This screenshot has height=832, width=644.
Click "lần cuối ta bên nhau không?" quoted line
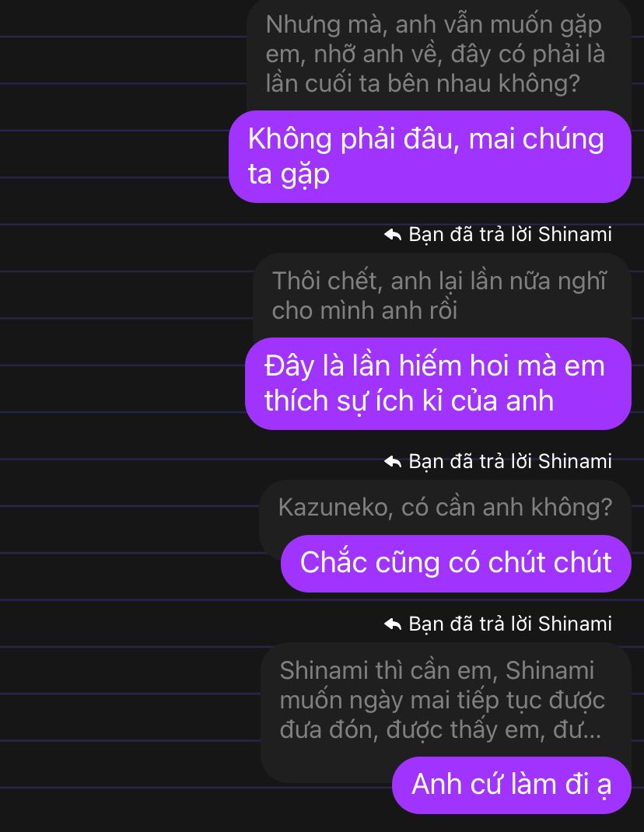[x=422, y=84]
